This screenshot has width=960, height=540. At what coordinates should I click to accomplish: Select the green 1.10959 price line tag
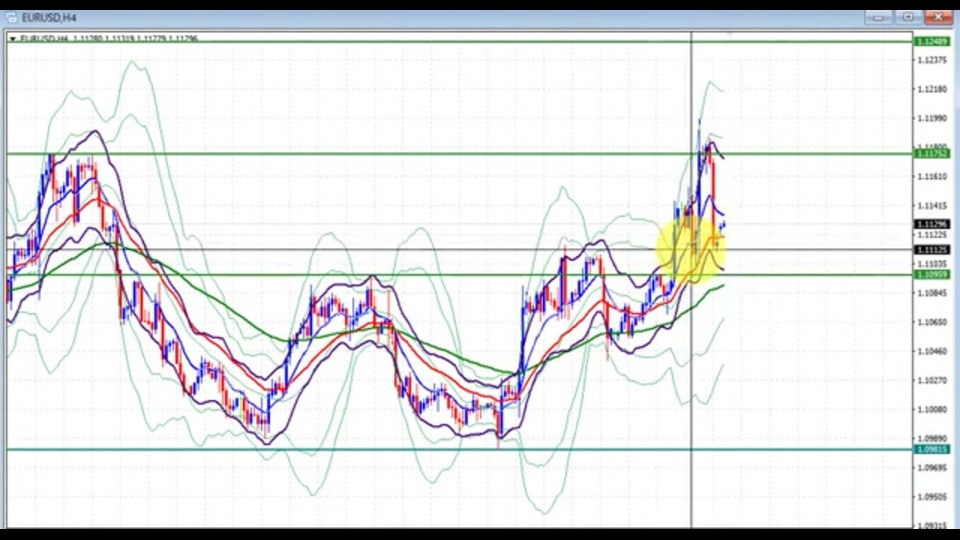pos(931,275)
